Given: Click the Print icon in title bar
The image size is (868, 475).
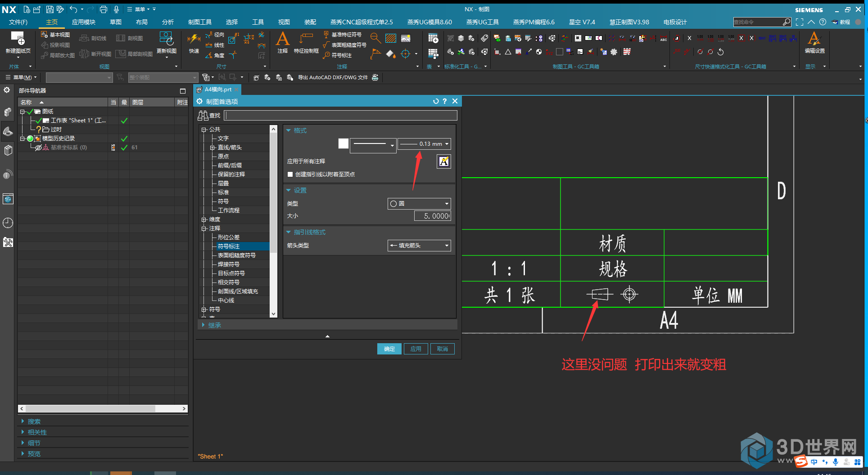Looking at the screenshot, I should [x=104, y=9].
